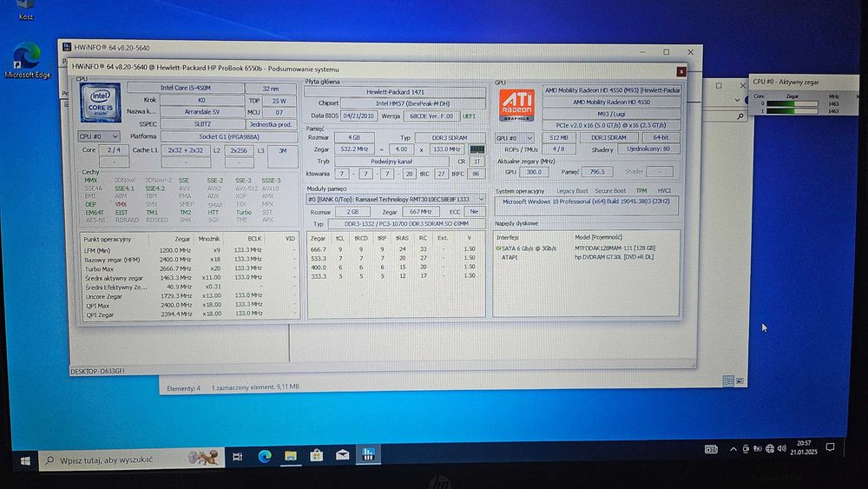
Task: Click the network globe tray icon
Action: pyautogui.click(x=769, y=448)
